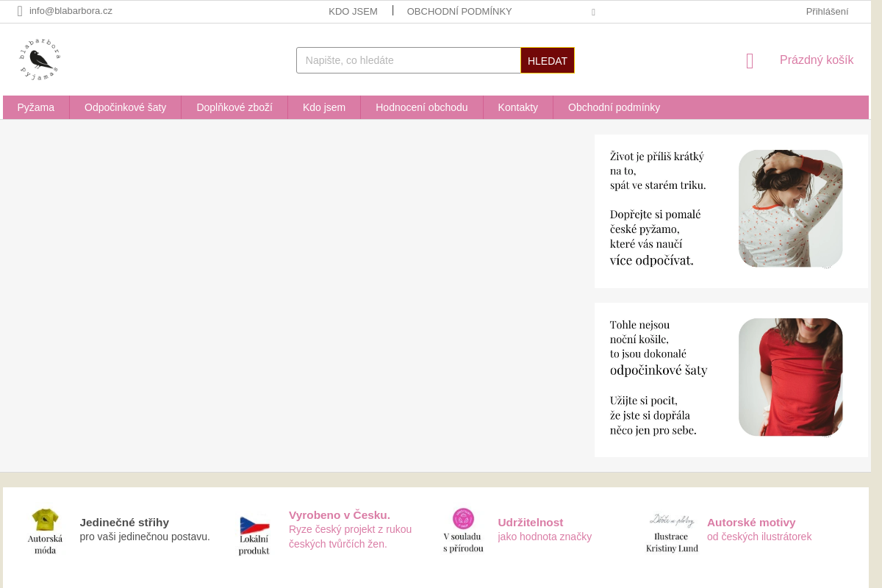Open the Pyžama menu item
882x588 pixels.
[36, 107]
